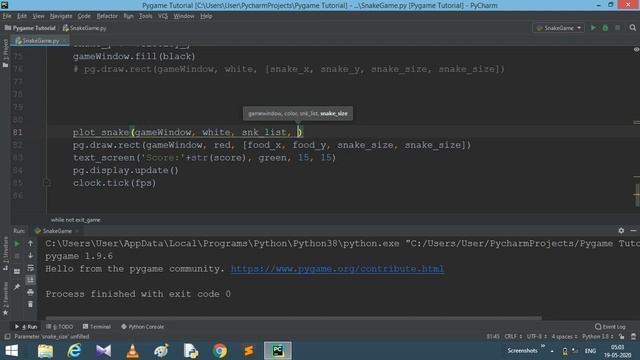Hide the Run panel with minimize dash
The height and width of the screenshot is (360, 640).
pos(633,231)
